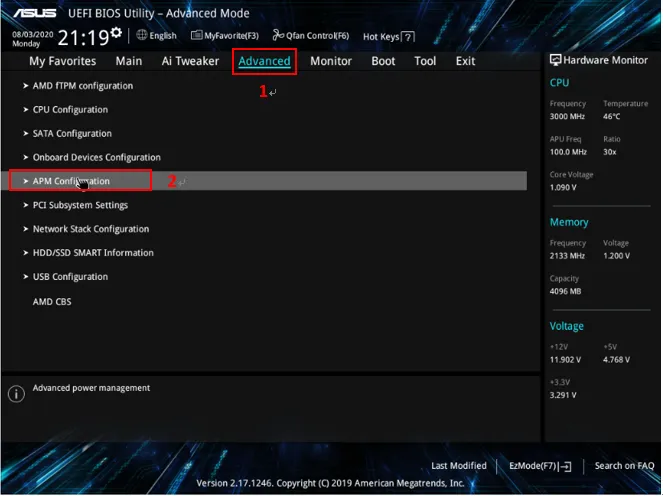This screenshot has height=496, width=663.
Task: Open the Exit tab
Action: tap(466, 61)
